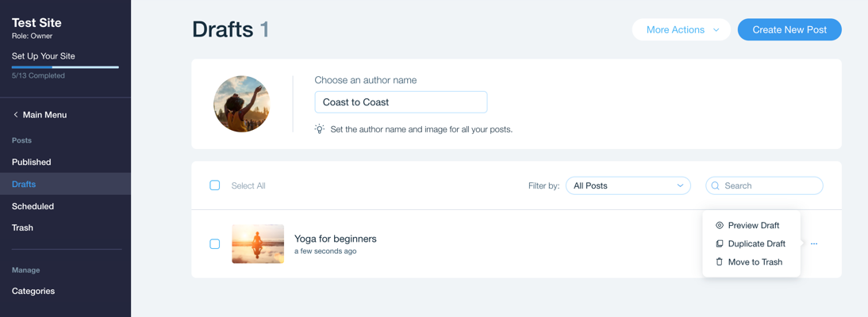Click the back arrow next to Main Menu
This screenshot has width=868, height=317.
pyautogui.click(x=16, y=115)
